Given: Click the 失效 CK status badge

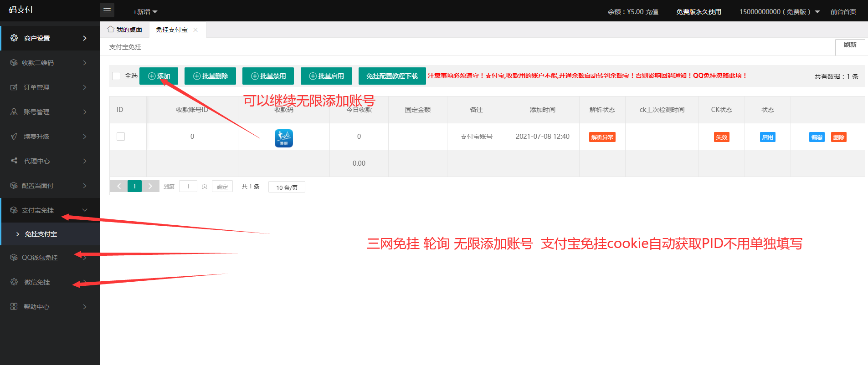Looking at the screenshot, I should (x=722, y=137).
